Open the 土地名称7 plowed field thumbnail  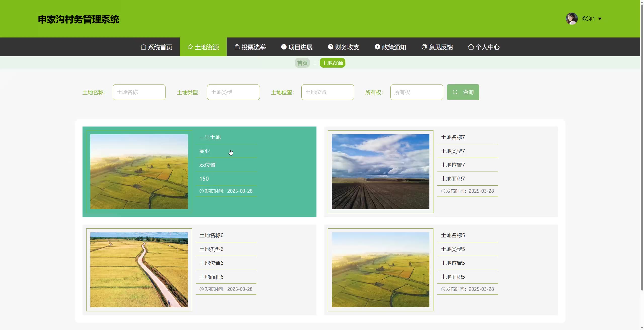point(380,172)
